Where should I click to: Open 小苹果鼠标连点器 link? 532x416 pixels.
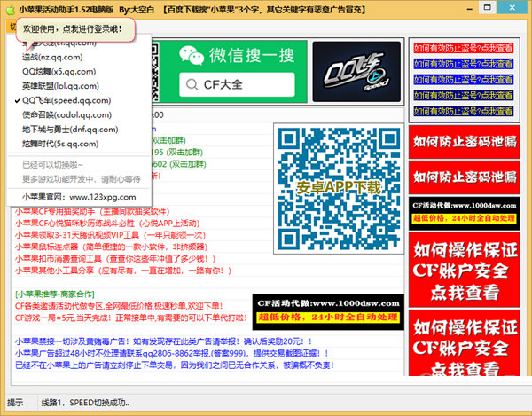111,247
